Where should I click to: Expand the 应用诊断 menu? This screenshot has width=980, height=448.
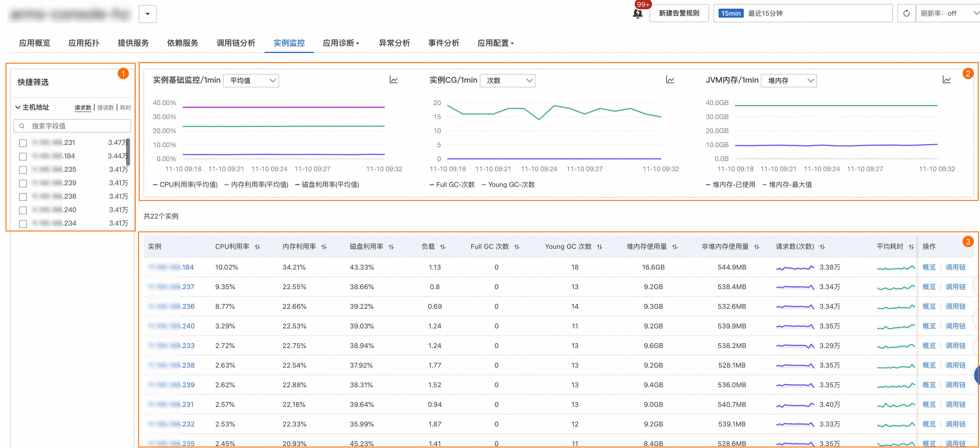[341, 43]
